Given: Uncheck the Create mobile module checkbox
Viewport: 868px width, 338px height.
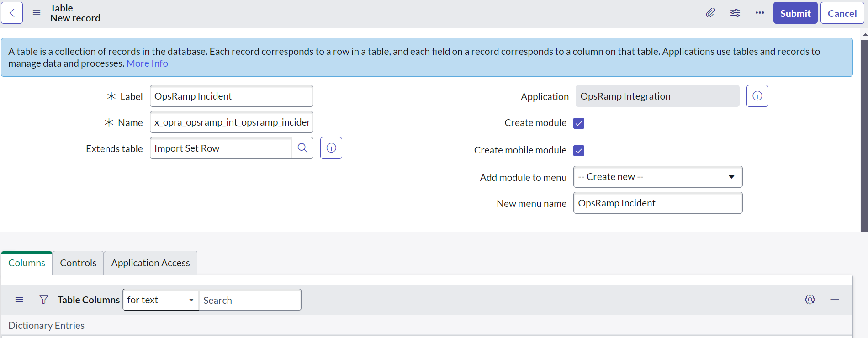Looking at the screenshot, I should click(579, 151).
